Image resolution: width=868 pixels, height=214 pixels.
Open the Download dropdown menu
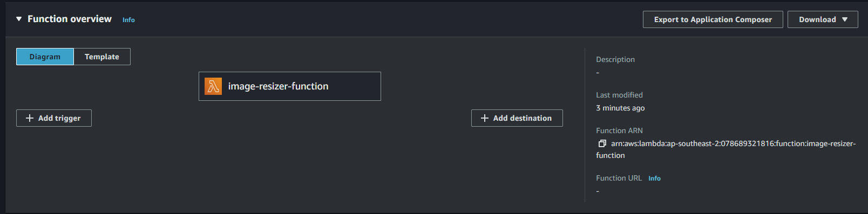coord(822,19)
